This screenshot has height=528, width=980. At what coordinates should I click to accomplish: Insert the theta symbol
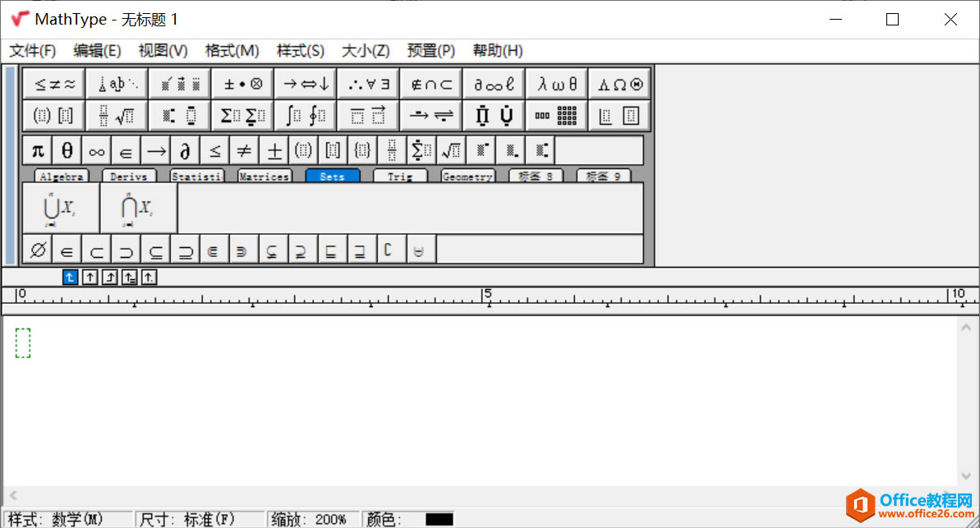[66, 149]
